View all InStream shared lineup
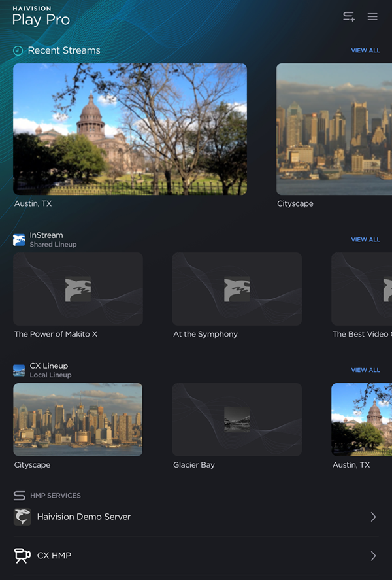This screenshot has width=392, height=580. pos(365,239)
